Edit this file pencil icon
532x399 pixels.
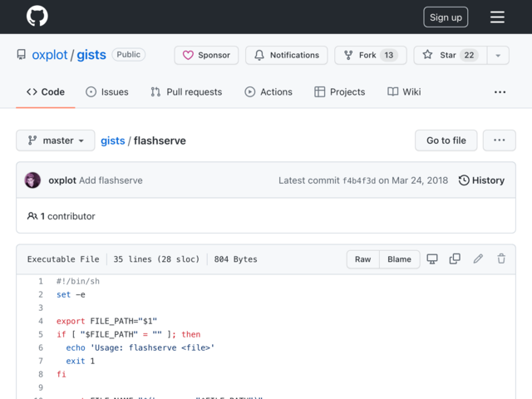click(x=478, y=259)
